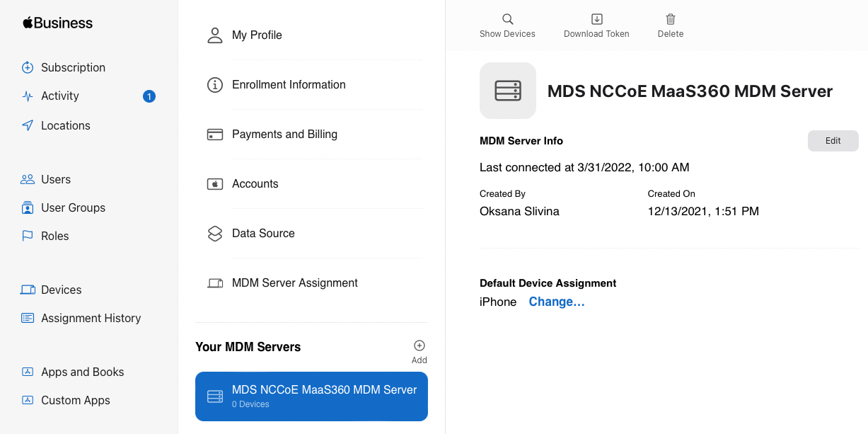Open the Activity section

(x=60, y=96)
